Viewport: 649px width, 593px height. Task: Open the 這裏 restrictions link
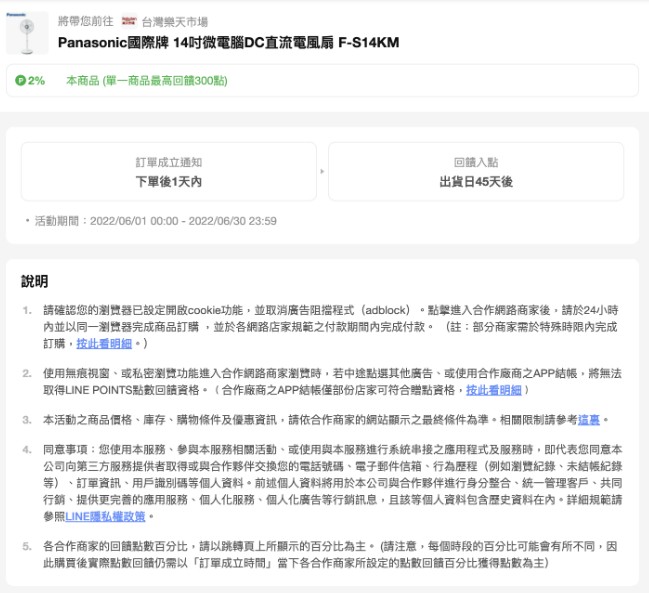(x=589, y=420)
